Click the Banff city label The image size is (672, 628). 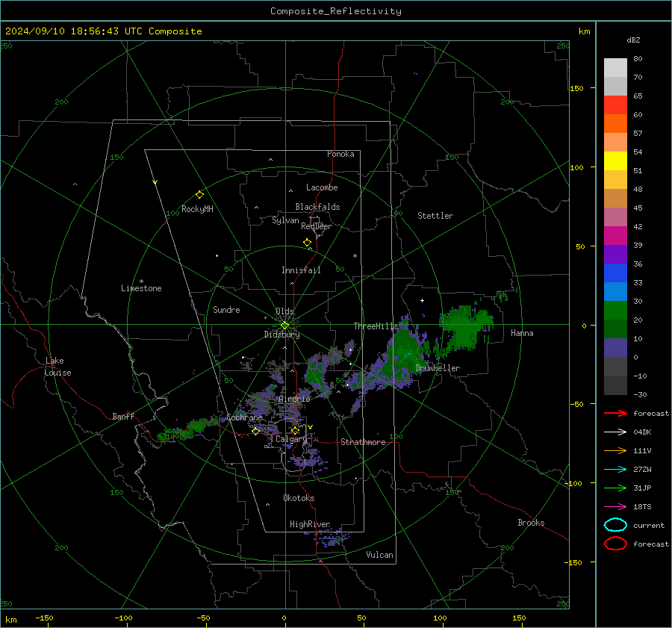(x=123, y=417)
